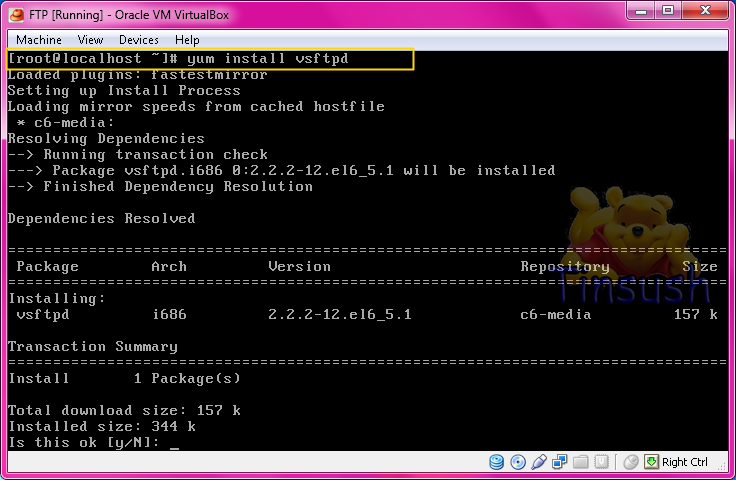Click 'Package vsftpd.i686 ... will be installed' line
The width and height of the screenshot is (736, 480).
pos(281,171)
